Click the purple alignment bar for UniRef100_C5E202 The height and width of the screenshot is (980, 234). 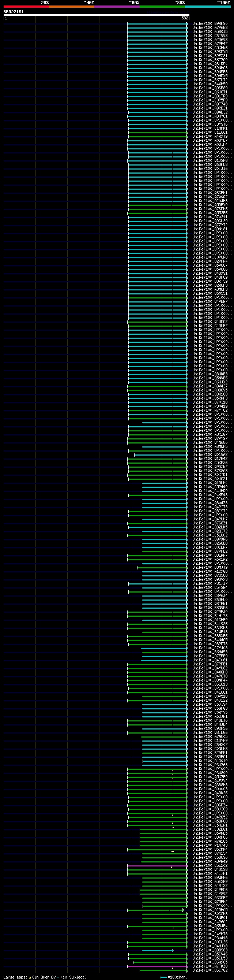tap(158, 866)
